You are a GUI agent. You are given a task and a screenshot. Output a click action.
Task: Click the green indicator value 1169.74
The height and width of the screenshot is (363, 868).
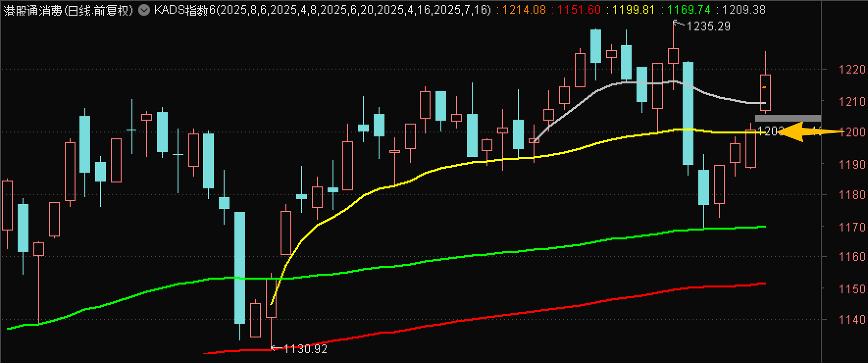coord(689,10)
